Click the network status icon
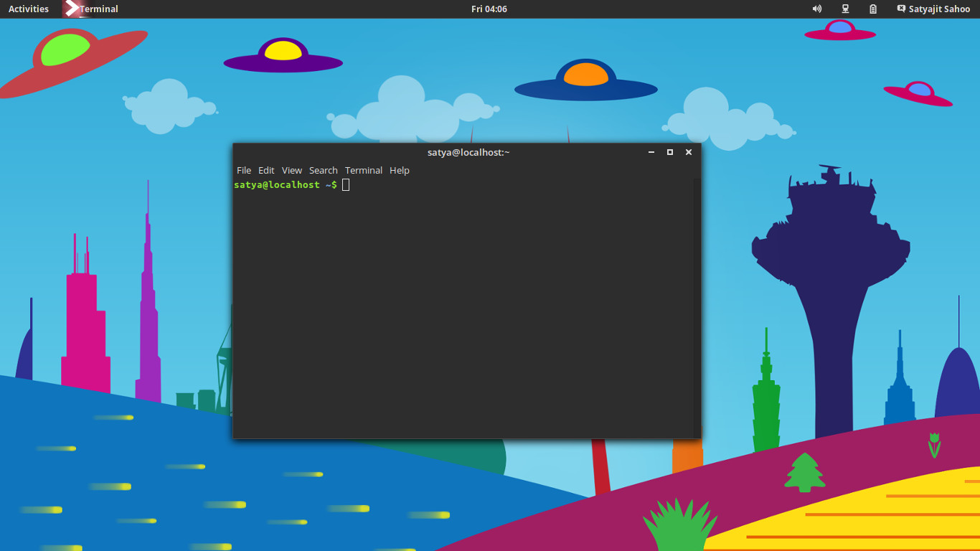Image resolution: width=980 pixels, height=551 pixels. 845,9
